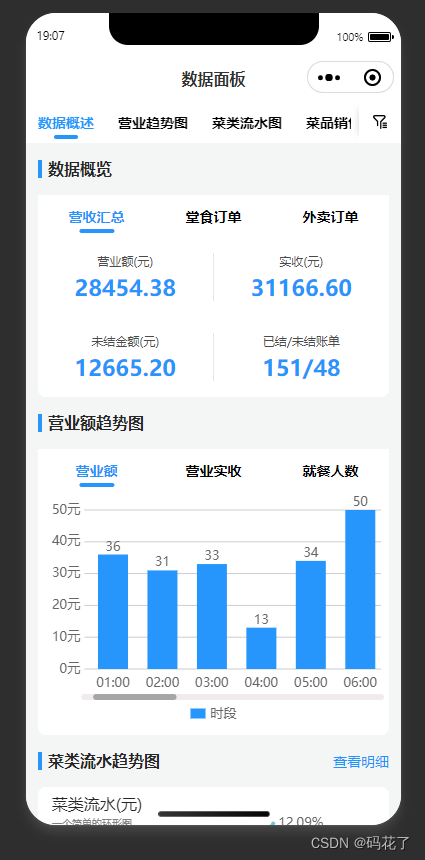Switch to 菜类流水图 tab
425x860 pixels.
click(x=247, y=123)
